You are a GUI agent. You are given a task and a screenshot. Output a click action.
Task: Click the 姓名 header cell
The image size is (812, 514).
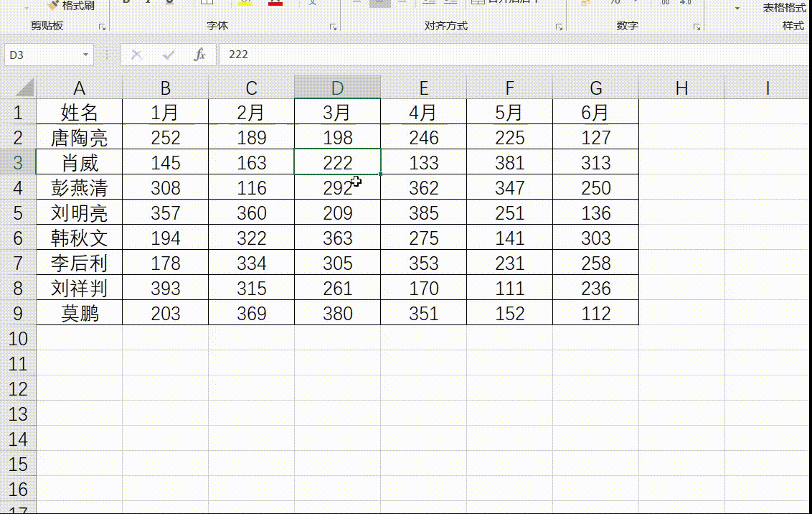point(79,112)
